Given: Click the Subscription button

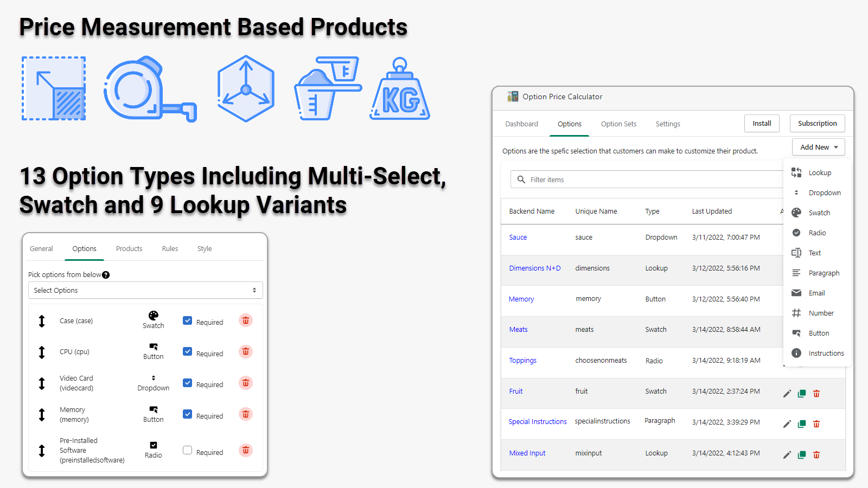Looking at the screenshot, I should pyautogui.click(x=818, y=124).
